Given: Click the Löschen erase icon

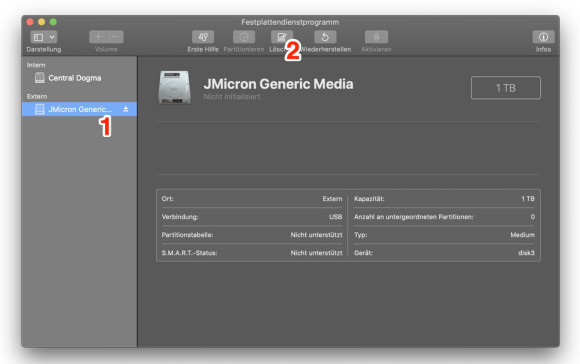Looking at the screenshot, I should (x=281, y=37).
